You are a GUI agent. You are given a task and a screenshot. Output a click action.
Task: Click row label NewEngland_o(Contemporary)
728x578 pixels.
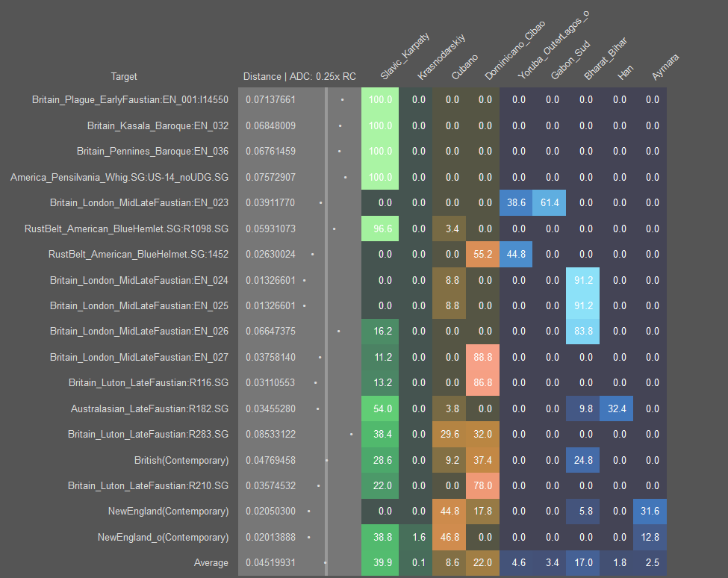click(163, 538)
